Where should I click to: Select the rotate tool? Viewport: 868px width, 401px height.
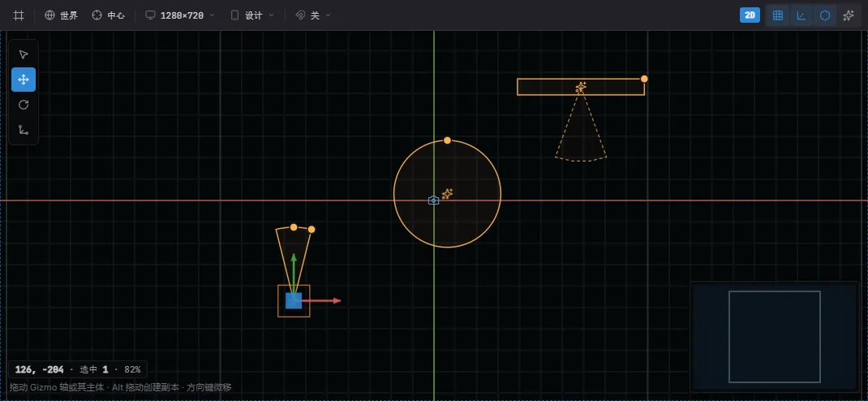[24, 105]
